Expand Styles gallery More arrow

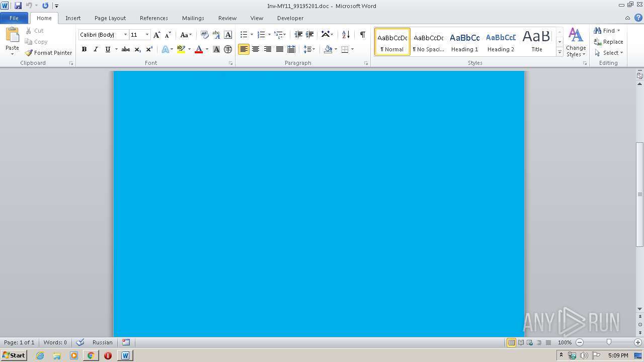tap(559, 52)
